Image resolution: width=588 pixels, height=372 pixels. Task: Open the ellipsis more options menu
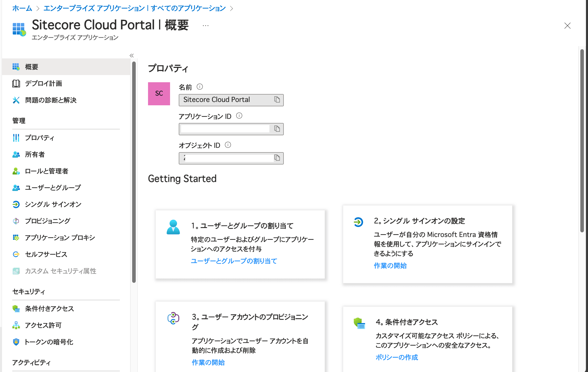pyautogui.click(x=206, y=26)
